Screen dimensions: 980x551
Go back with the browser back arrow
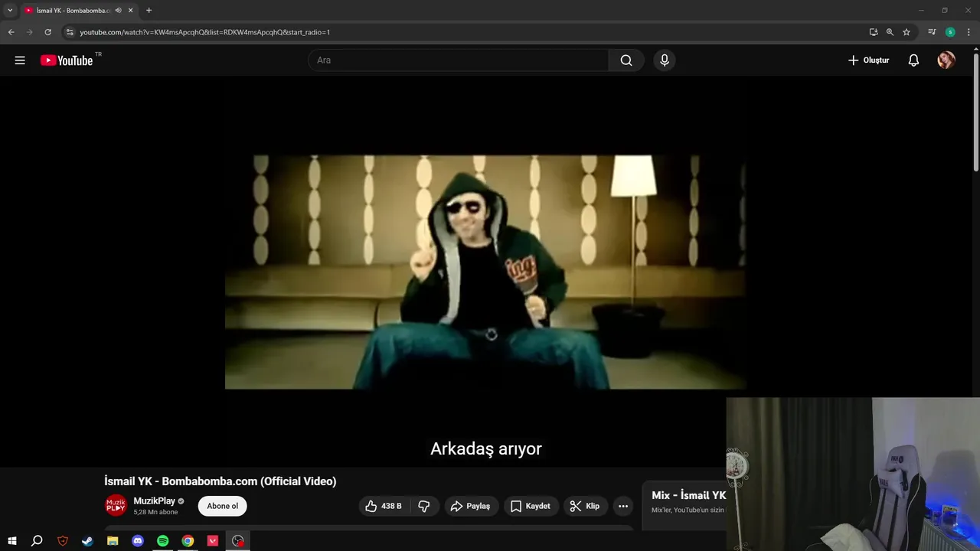pos(11,32)
